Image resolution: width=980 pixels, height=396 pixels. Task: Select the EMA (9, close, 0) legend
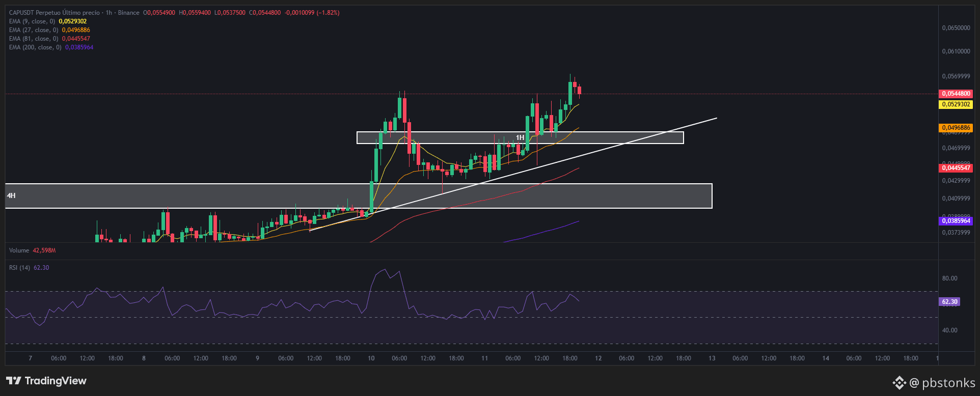click(48, 21)
